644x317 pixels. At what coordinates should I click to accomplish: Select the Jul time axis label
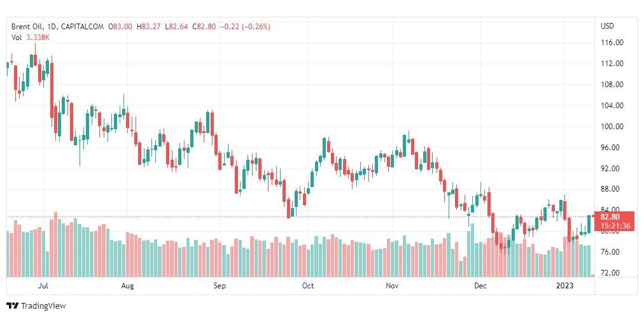coord(43,286)
